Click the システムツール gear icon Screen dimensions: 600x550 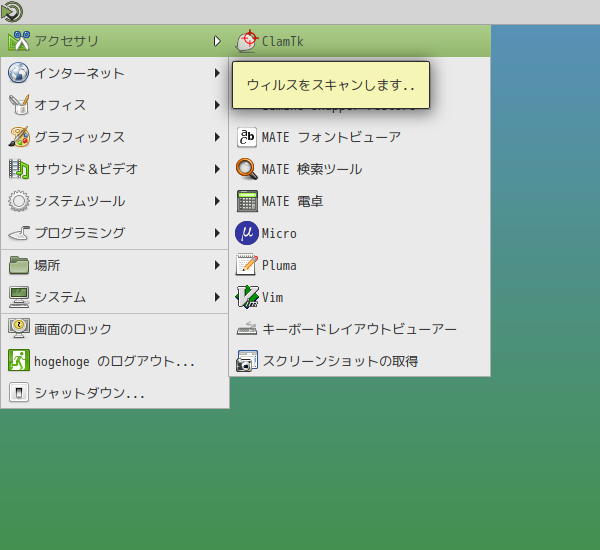[19, 201]
